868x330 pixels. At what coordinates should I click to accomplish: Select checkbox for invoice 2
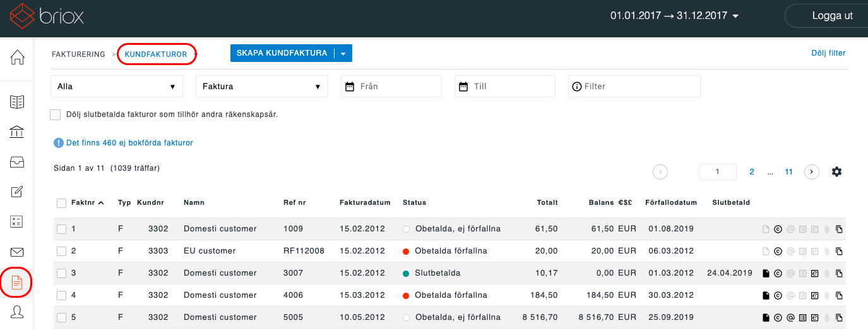[61, 251]
